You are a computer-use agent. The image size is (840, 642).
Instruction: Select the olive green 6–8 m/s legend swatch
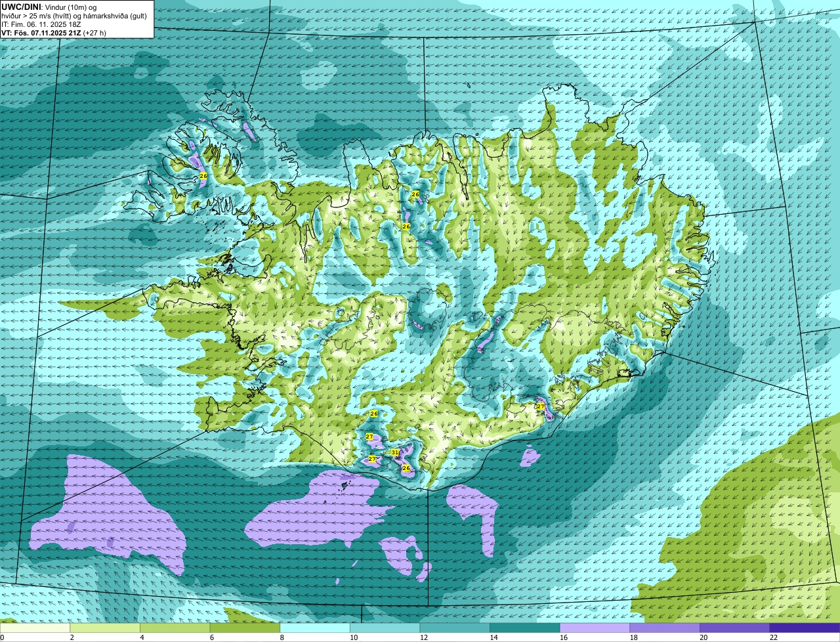245,628
